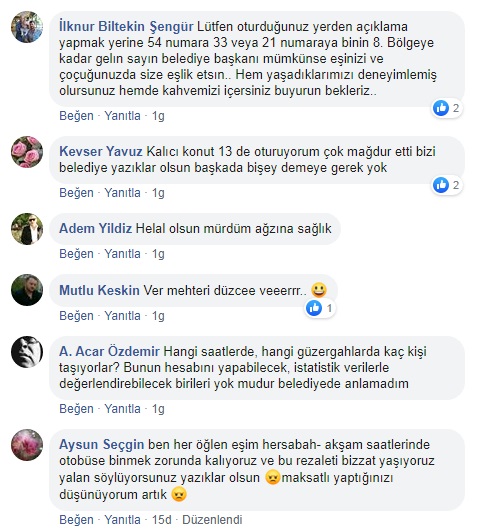Open Aysun Seçgin's flower avatar
This screenshot has width=477, height=531.
(27, 445)
